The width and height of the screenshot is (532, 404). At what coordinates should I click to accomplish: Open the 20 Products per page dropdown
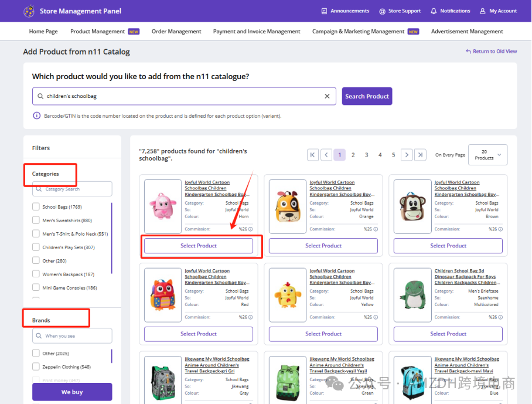pos(488,155)
